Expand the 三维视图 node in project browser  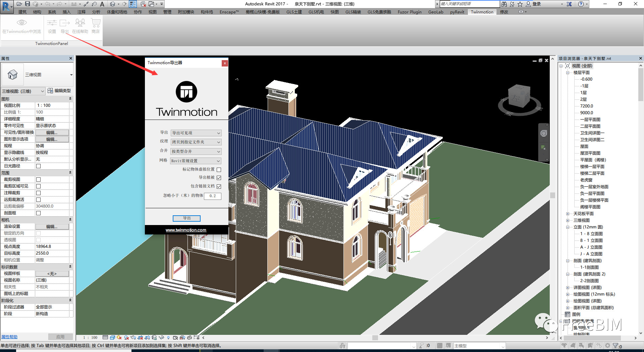point(568,220)
